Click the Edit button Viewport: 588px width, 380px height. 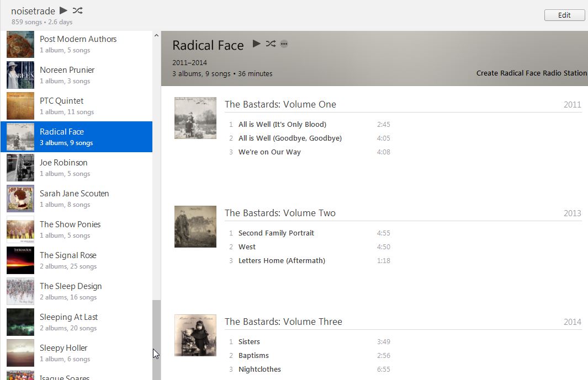(564, 15)
